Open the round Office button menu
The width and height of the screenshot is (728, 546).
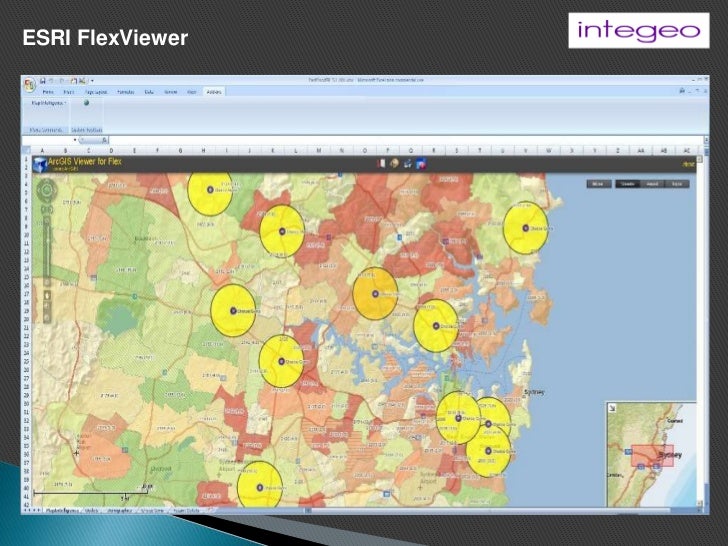coord(30,85)
